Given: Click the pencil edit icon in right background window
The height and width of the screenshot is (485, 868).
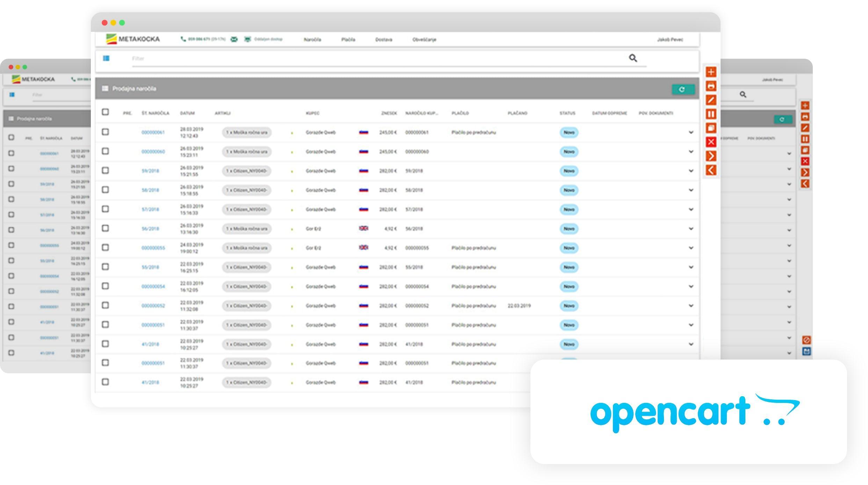Looking at the screenshot, I should (805, 128).
